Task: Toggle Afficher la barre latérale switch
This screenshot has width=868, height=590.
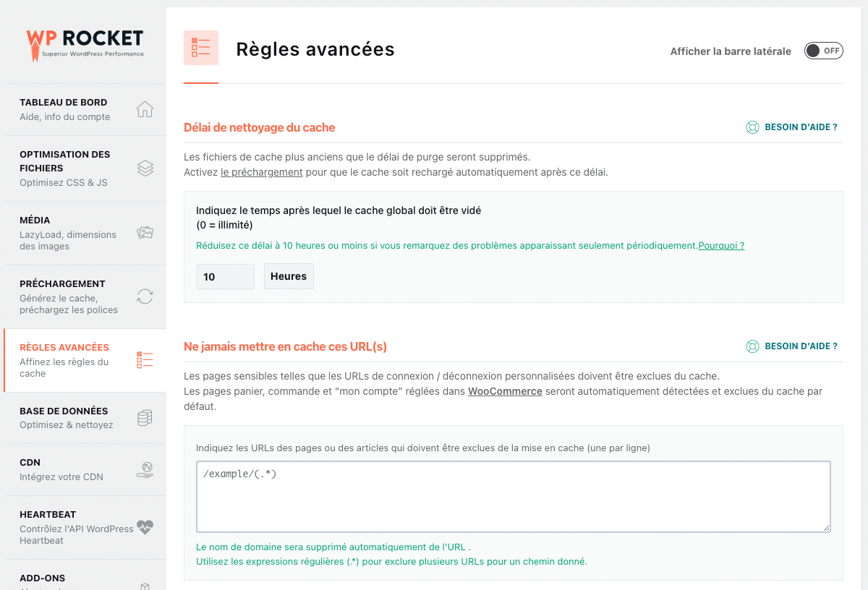Action: [823, 51]
